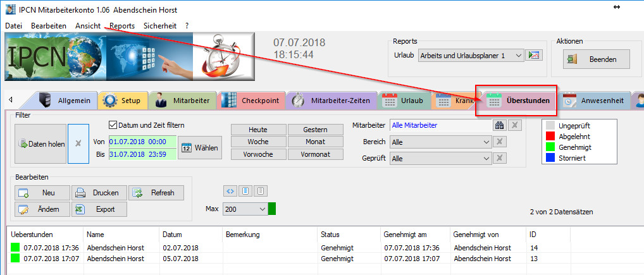Click the Daten holen button
Viewport: 644px width, 275px height.
pyautogui.click(x=40, y=144)
